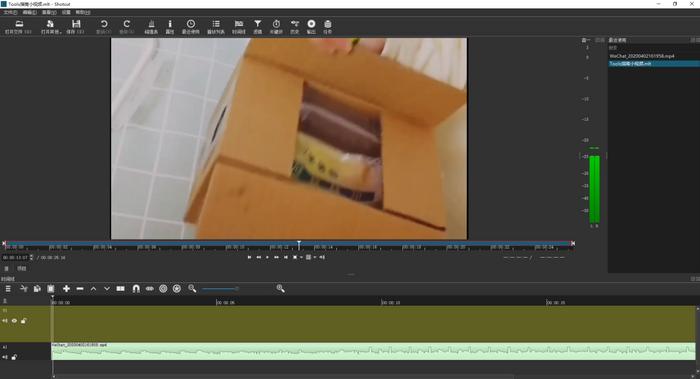Open the Jobs icon in toolbar
The width and height of the screenshot is (700, 379).
click(328, 26)
